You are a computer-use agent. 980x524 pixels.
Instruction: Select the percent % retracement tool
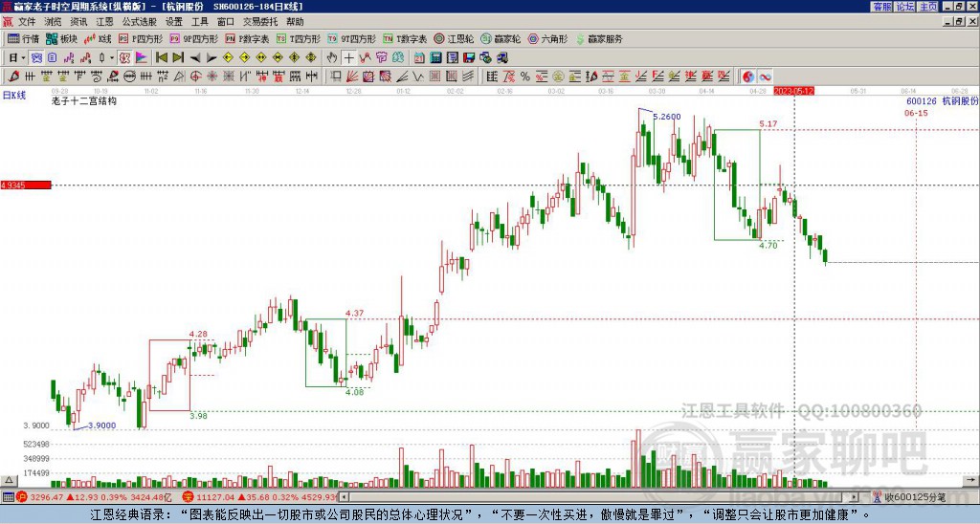525,76
